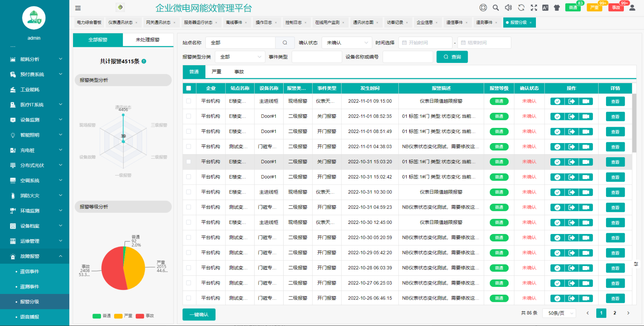Expand the 运维管理 sidebar menu
This screenshot has width=644, height=326.
coord(35,241)
